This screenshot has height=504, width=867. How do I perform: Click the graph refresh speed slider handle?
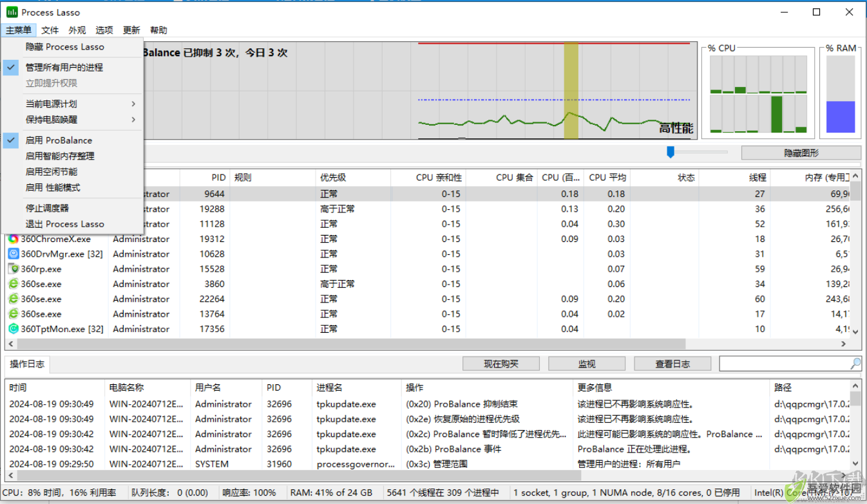(671, 152)
